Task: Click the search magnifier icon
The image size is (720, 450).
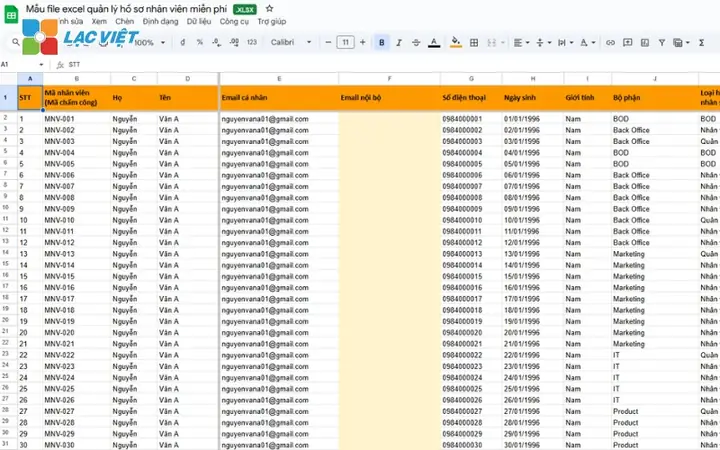Action: tap(16, 42)
